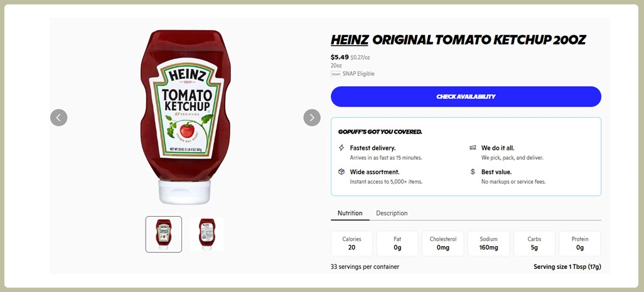Show the previous product image arrow
Screen dimensions: 644x292
coord(59,118)
